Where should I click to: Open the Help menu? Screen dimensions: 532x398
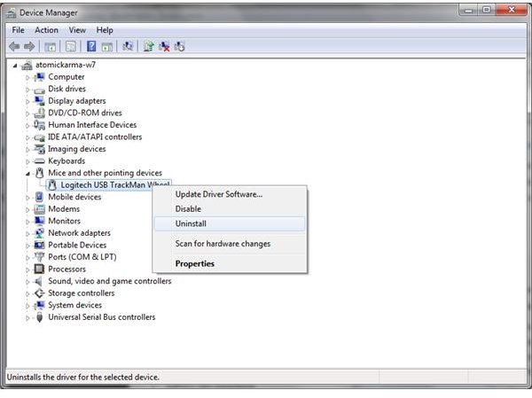pos(105,30)
